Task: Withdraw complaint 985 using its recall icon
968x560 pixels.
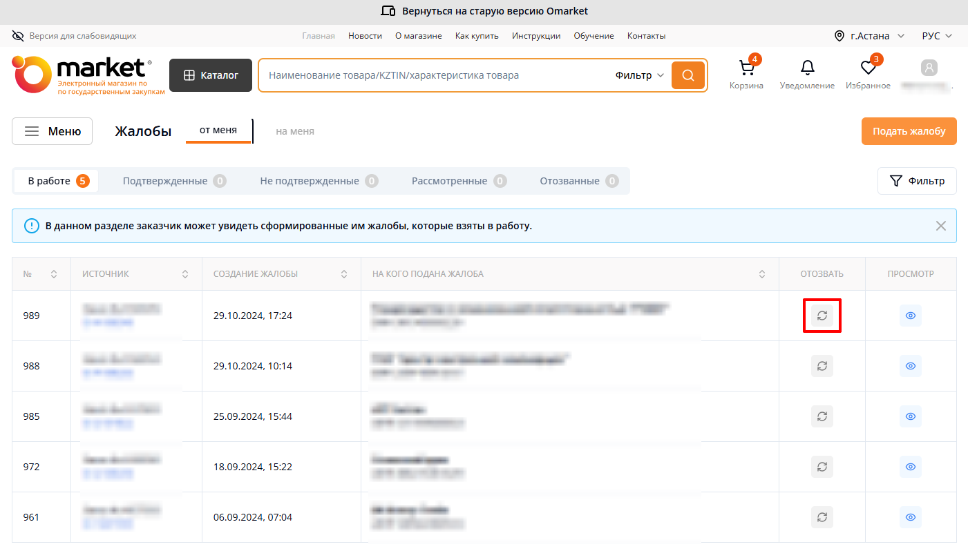Action: coord(822,416)
